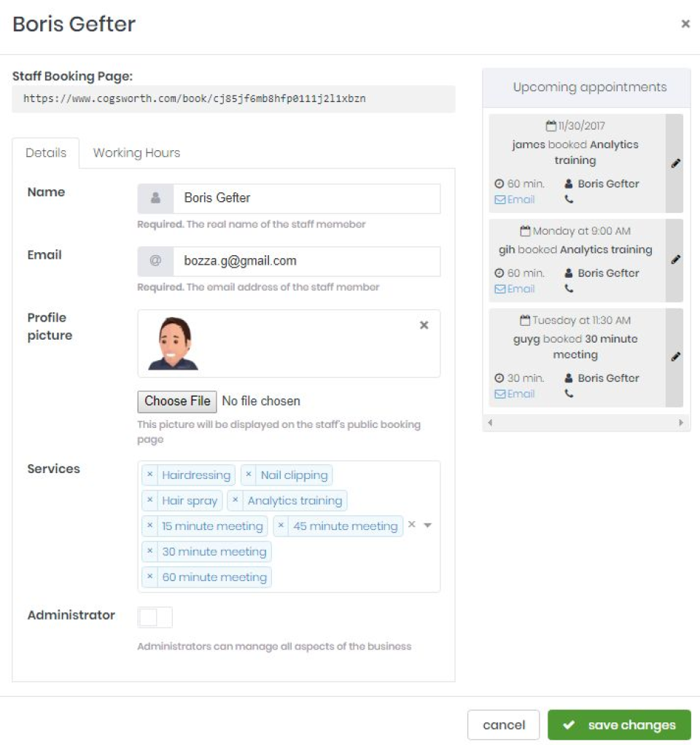Viewport: 700px width, 745px height.
Task: Click the save changes button
Action: [x=619, y=725]
